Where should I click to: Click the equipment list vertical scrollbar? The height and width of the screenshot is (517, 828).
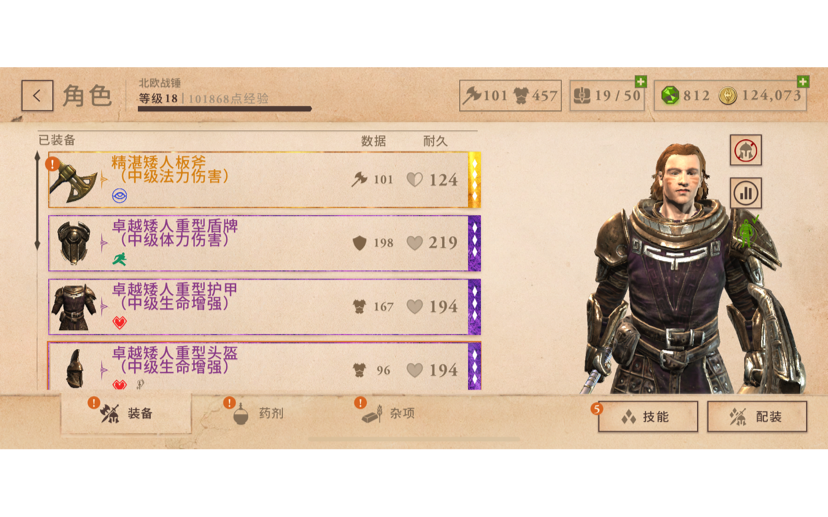[37, 201]
